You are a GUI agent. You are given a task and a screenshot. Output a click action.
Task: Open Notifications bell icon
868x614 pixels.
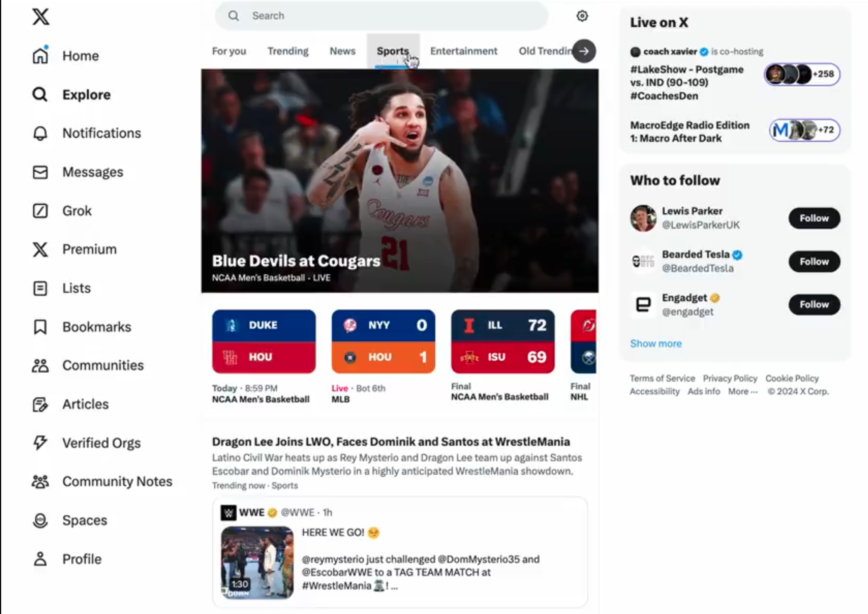point(40,133)
